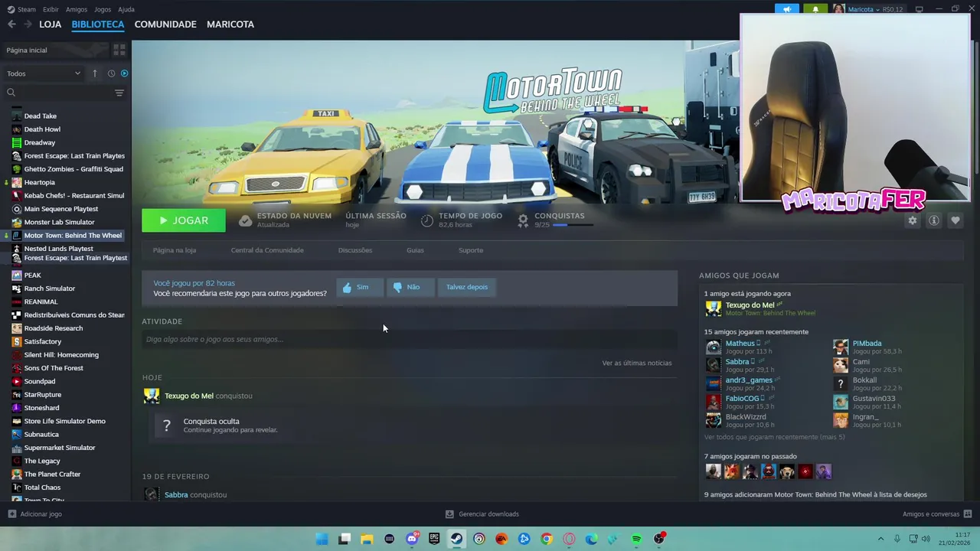The height and width of the screenshot is (551, 980).
Task: Expand the system tray hidden icons chevron
Action: [880, 539]
